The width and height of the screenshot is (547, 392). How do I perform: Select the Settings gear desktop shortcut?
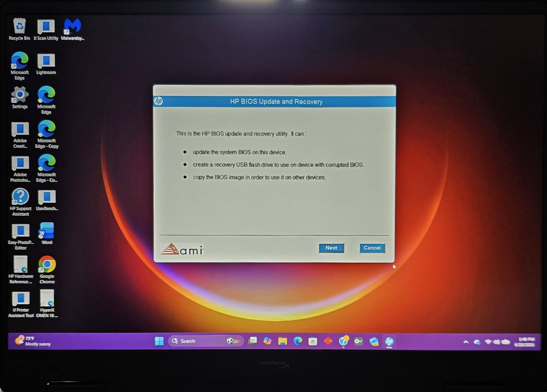20,98
